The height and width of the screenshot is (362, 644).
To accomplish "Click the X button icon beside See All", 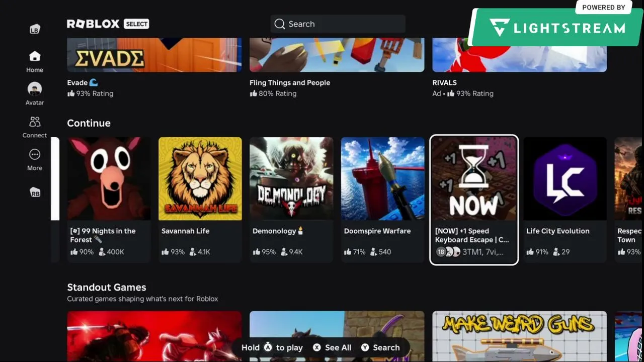I will [x=317, y=347].
